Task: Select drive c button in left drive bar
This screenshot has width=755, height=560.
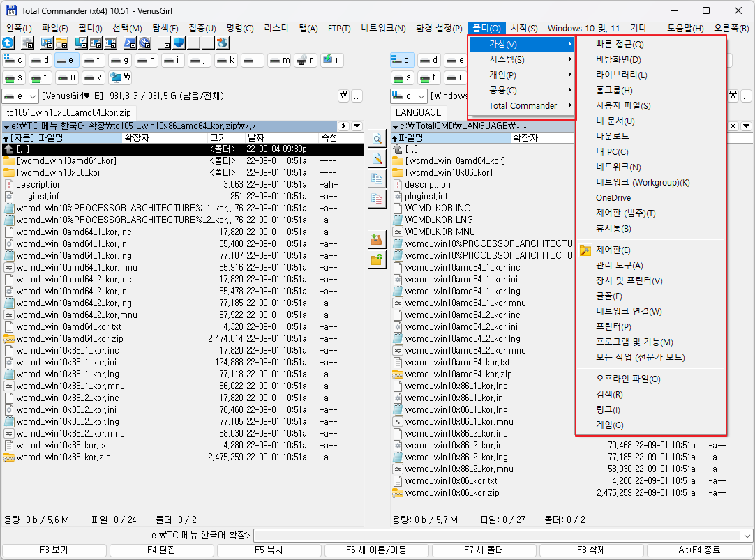Action: pos(13,60)
